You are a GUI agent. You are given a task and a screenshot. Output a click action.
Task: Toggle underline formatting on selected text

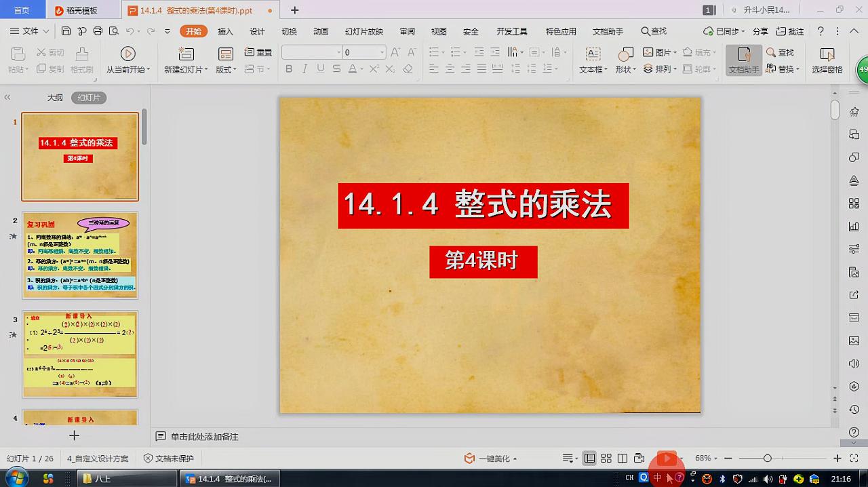319,68
